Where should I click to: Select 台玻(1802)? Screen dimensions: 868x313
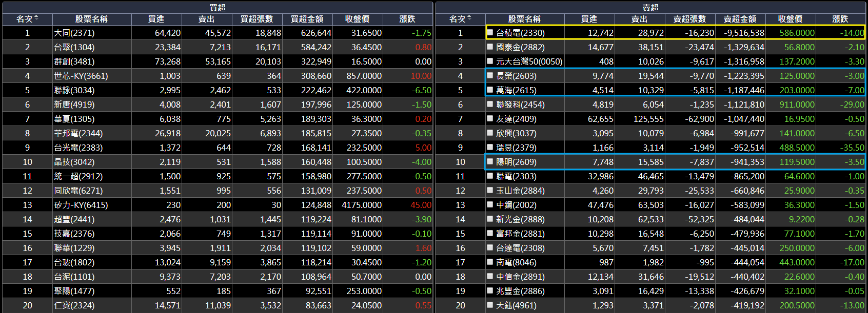[x=74, y=262]
